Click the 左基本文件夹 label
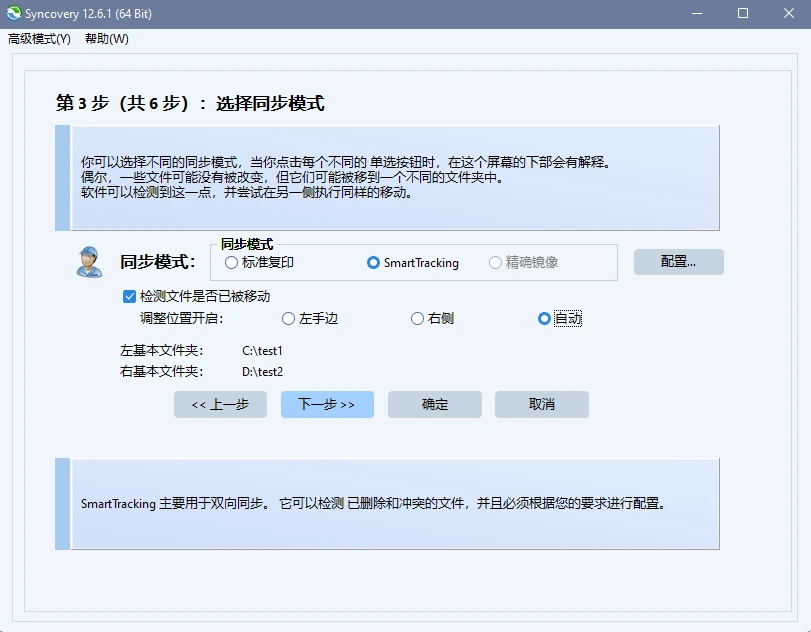 coord(161,351)
